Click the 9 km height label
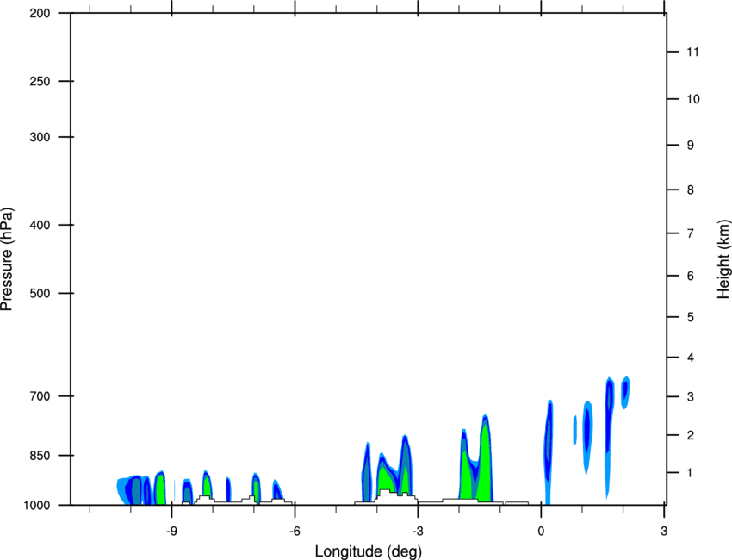This screenshot has width=732, height=560. [x=691, y=146]
